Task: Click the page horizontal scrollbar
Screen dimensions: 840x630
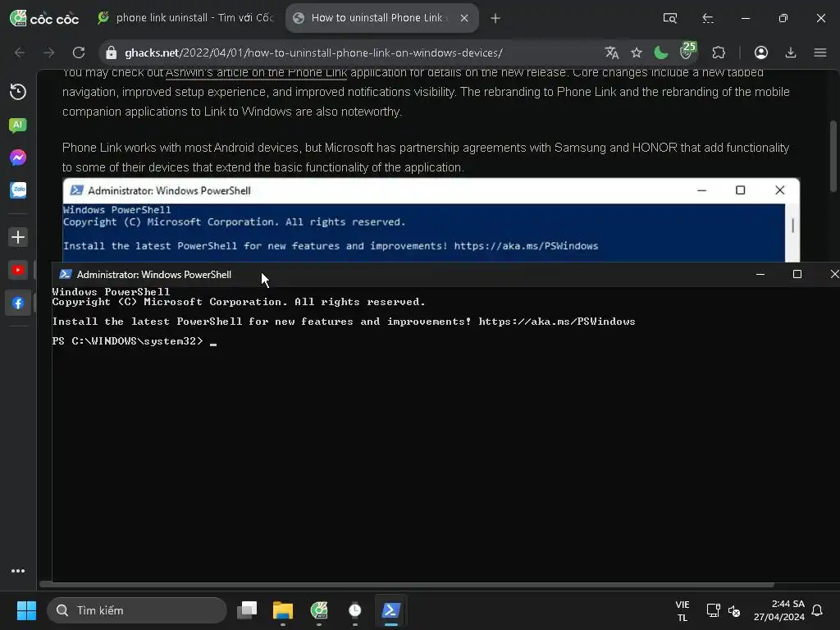Action: (407, 584)
